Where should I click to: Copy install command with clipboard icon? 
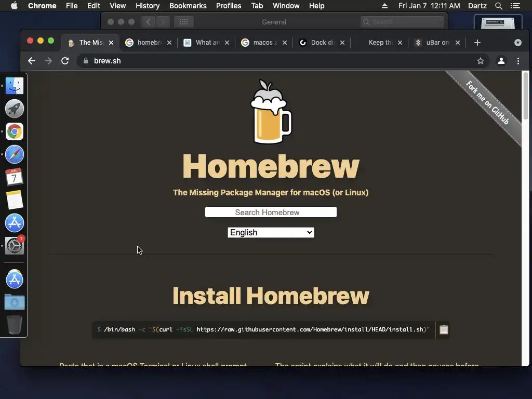tap(444, 329)
